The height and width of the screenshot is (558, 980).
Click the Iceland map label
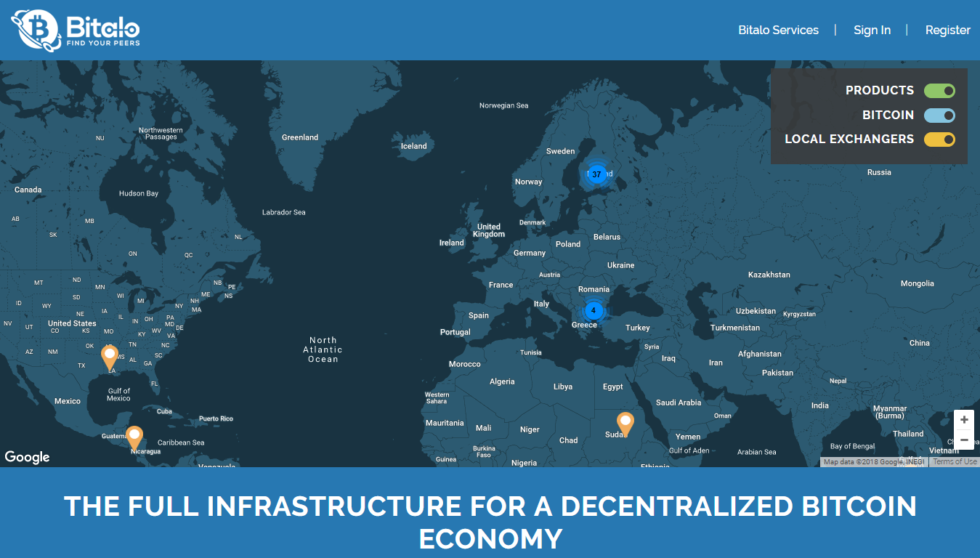tap(414, 146)
